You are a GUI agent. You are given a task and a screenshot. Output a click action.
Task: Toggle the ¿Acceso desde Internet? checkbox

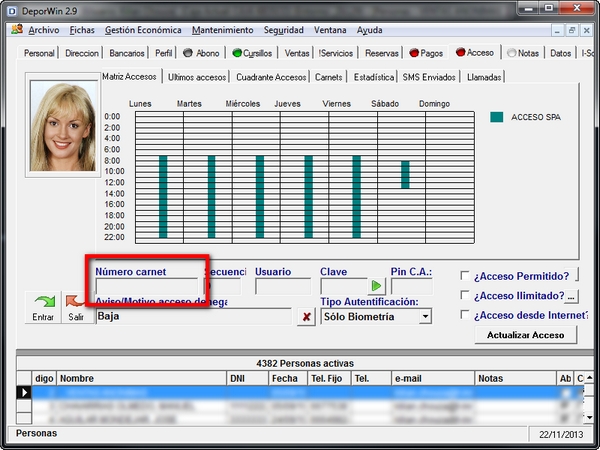tap(465, 315)
